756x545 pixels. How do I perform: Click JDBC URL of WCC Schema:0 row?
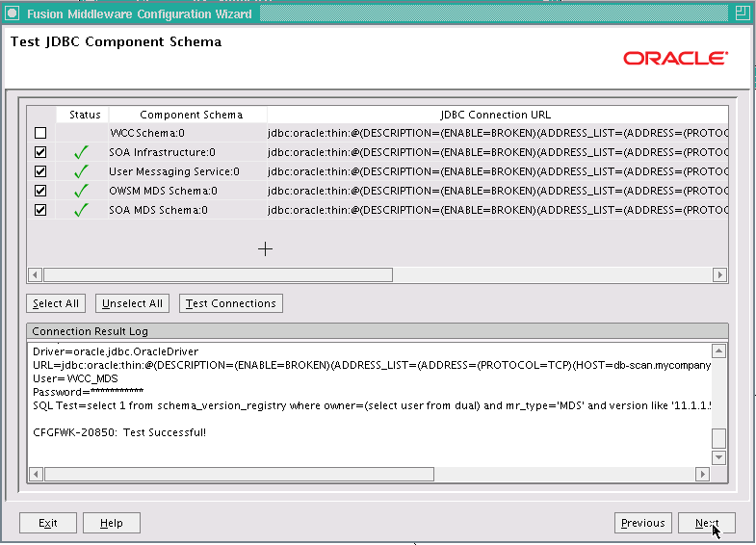click(x=498, y=133)
